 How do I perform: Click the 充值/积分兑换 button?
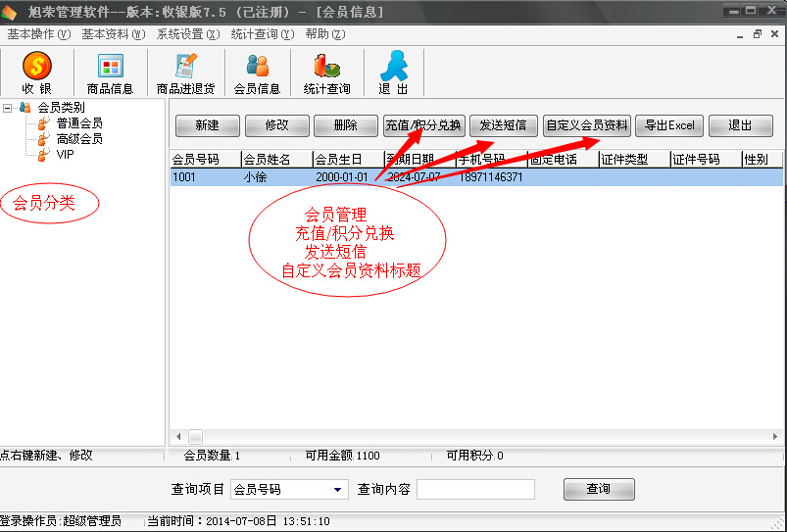point(424,125)
